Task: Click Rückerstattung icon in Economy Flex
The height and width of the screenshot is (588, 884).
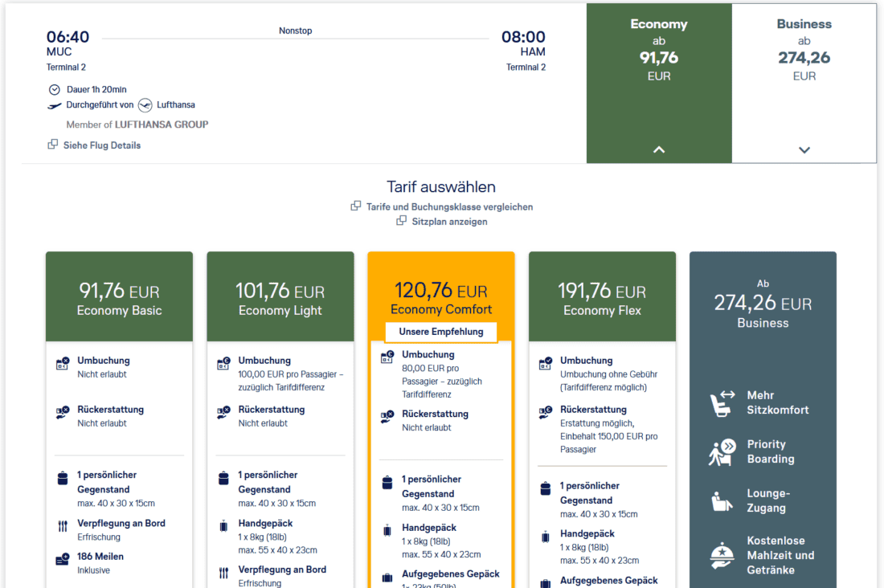Action: pos(545,412)
